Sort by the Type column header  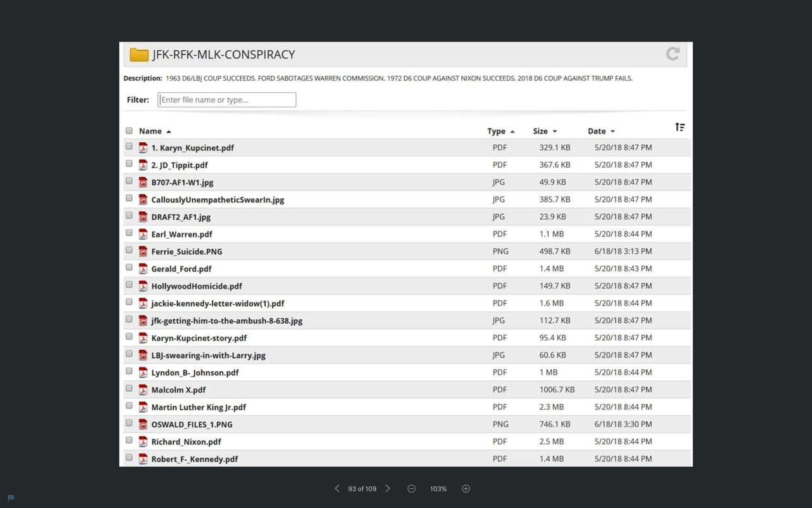496,131
